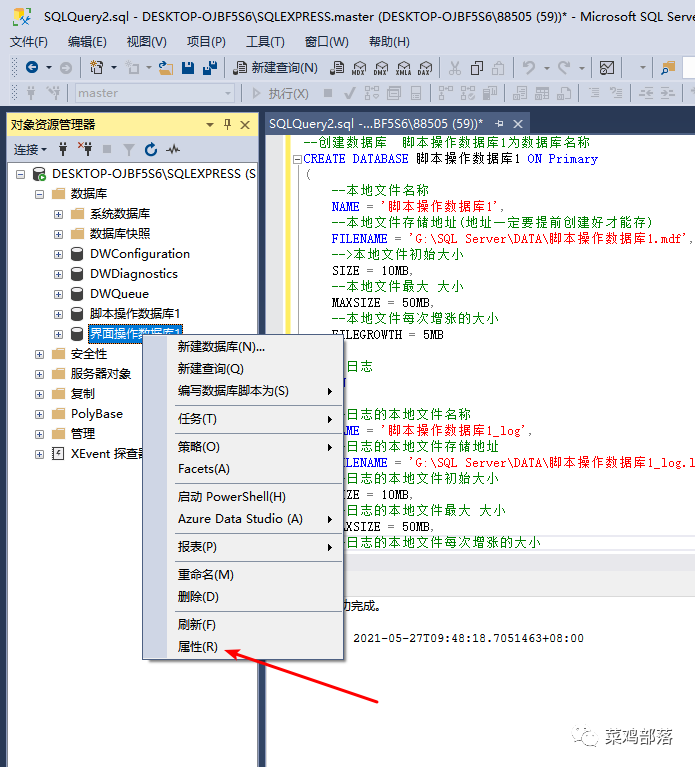Expand the PolyBase folder
This screenshot has width=695, height=767.
coord(40,414)
